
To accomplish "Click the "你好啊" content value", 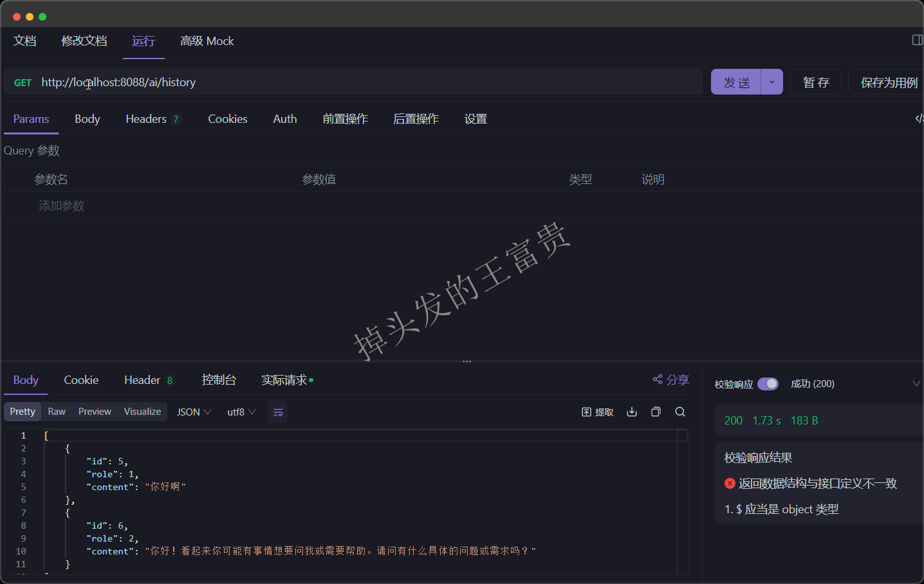I will [165, 487].
